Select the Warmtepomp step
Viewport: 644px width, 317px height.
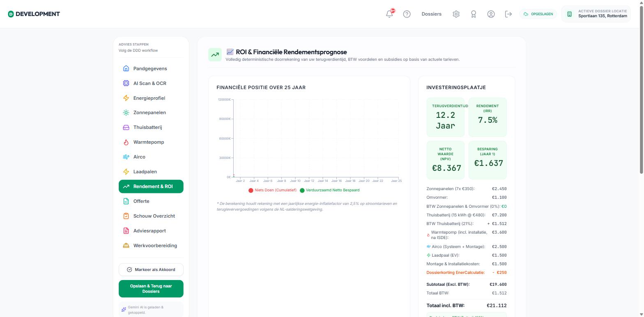[151, 142]
